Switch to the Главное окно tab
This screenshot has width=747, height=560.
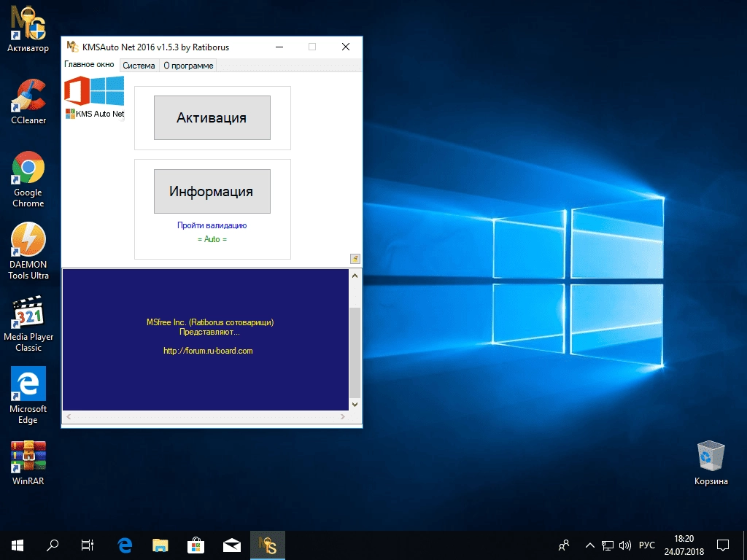pyautogui.click(x=89, y=64)
